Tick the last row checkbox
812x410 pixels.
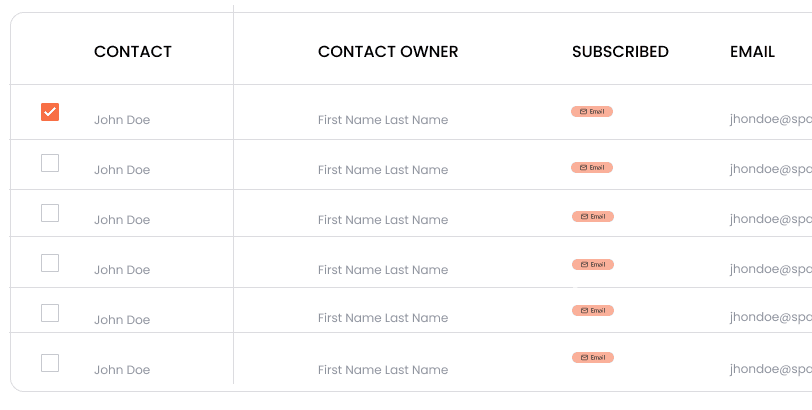point(50,363)
